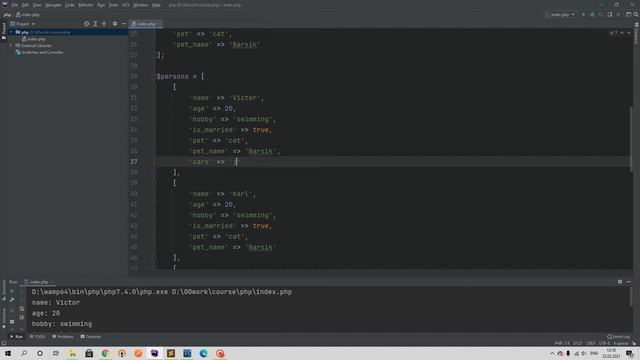The height and width of the screenshot is (360, 640).
Task: Click the Debug bug icon in top toolbar
Action: pos(592,14)
